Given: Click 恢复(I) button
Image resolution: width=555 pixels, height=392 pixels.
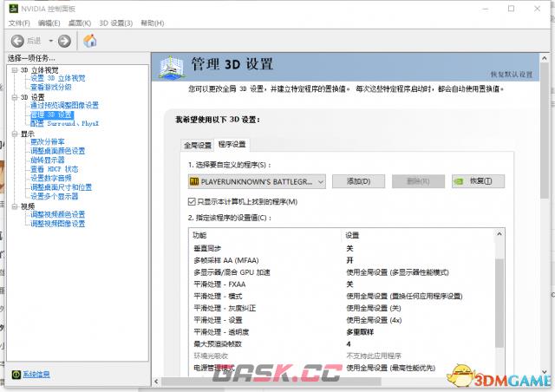Looking at the screenshot, I should [478, 181].
